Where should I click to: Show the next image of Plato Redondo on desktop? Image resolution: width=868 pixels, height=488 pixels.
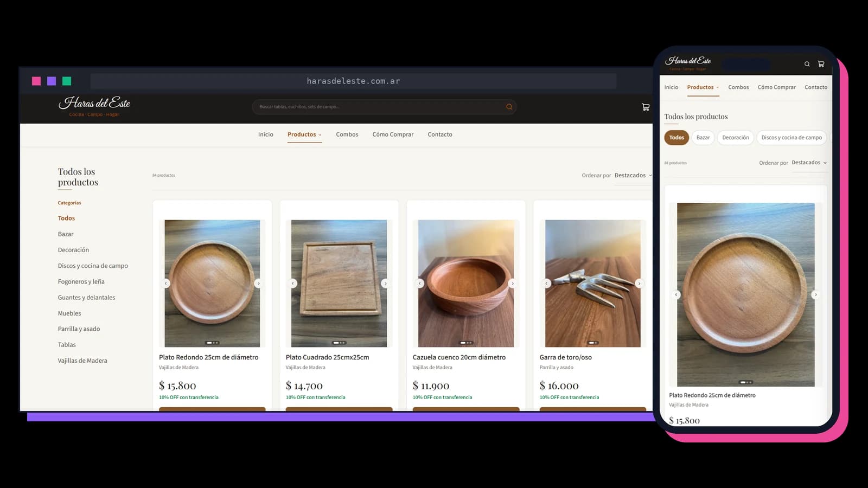(x=258, y=283)
